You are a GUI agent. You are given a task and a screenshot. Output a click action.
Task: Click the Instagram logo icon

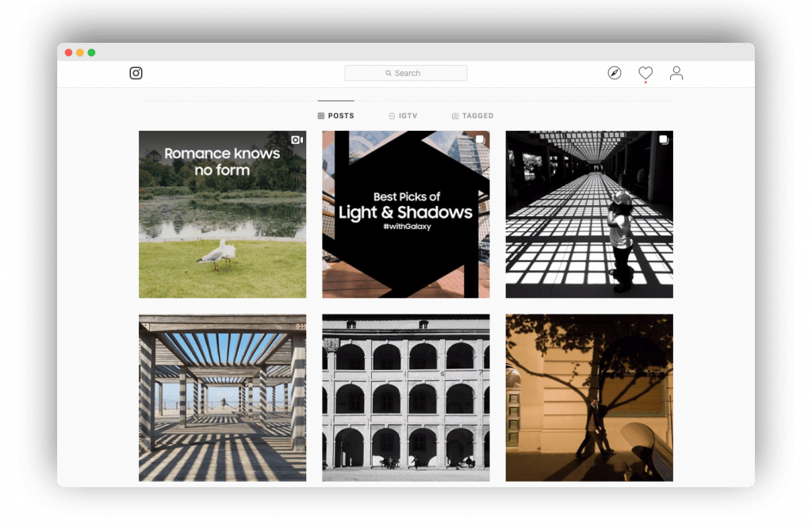[136, 73]
